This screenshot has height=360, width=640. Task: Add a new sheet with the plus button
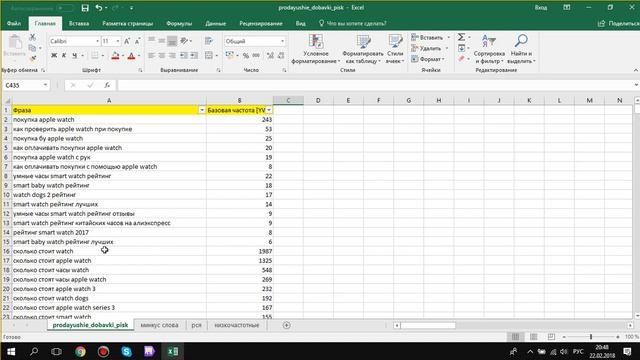(287, 325)
